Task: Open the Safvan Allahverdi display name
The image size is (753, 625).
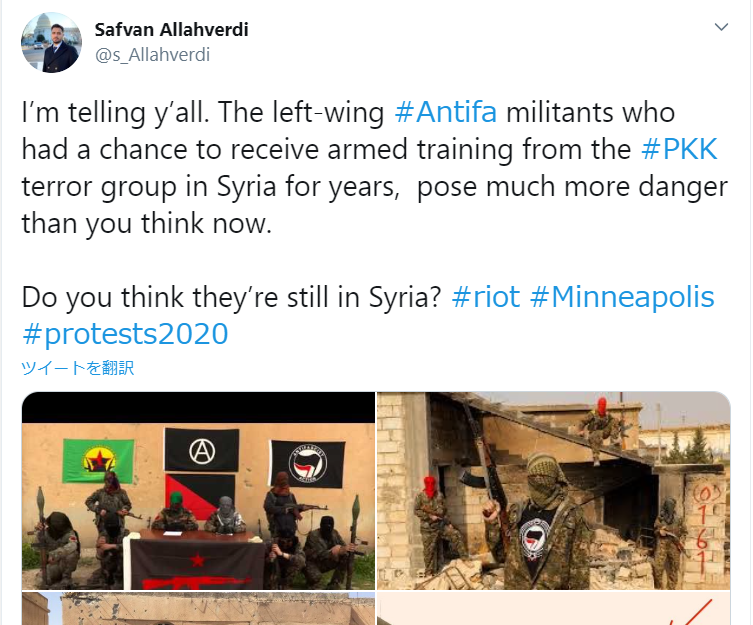Action: [x=171, y=30]
